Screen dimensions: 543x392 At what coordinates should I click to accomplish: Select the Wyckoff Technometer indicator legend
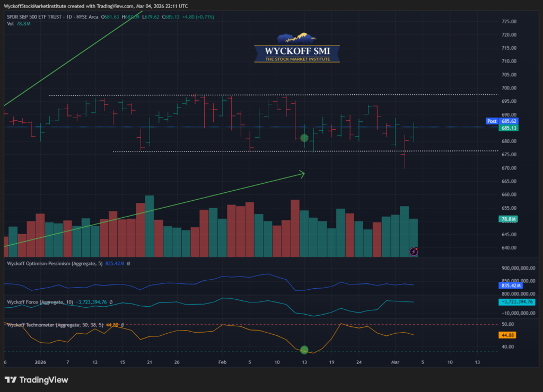54,325
